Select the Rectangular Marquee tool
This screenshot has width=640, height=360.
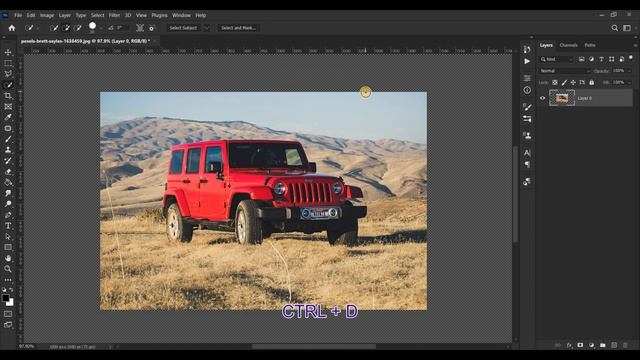click(x=8, y=63)
